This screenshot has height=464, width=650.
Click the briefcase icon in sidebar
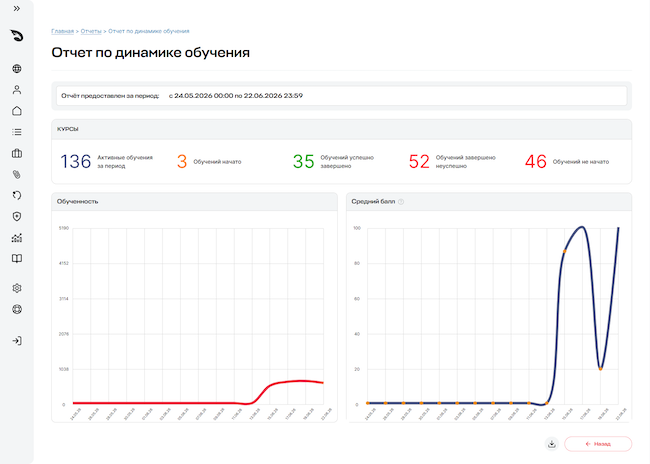pyautogui.click(x=17, y=153)
